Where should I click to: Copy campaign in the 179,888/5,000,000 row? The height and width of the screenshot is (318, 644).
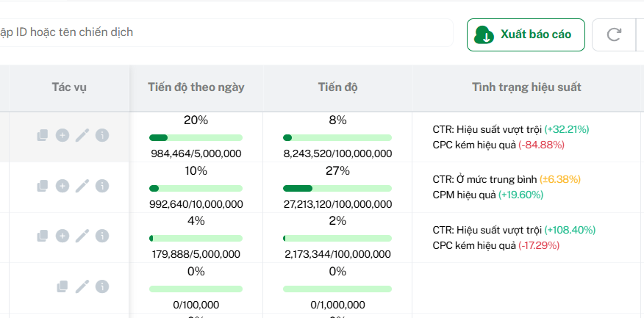pyautogui.click(x=43, y=236)
